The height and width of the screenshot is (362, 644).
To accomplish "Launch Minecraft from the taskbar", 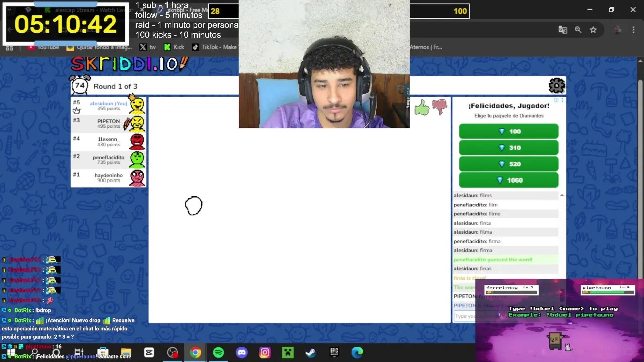I will [x=288, y=353].
